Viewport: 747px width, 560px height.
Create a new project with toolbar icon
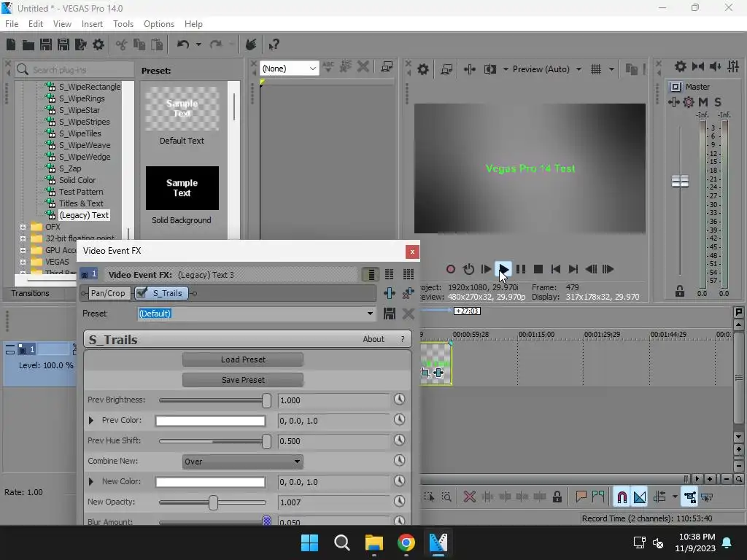coord(11,44)
